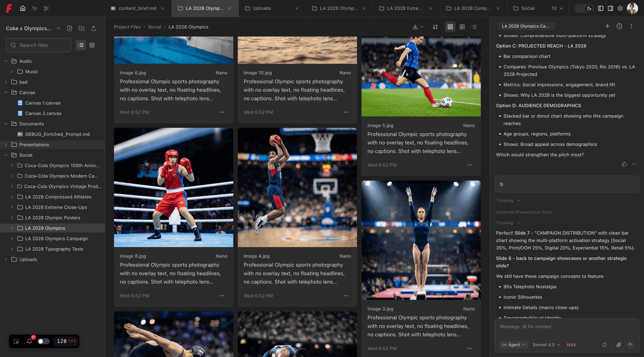The height and width of the screenshot is (357, 644).
Task: Toggle the switch beside FPS counter
Action: [43, 341]
